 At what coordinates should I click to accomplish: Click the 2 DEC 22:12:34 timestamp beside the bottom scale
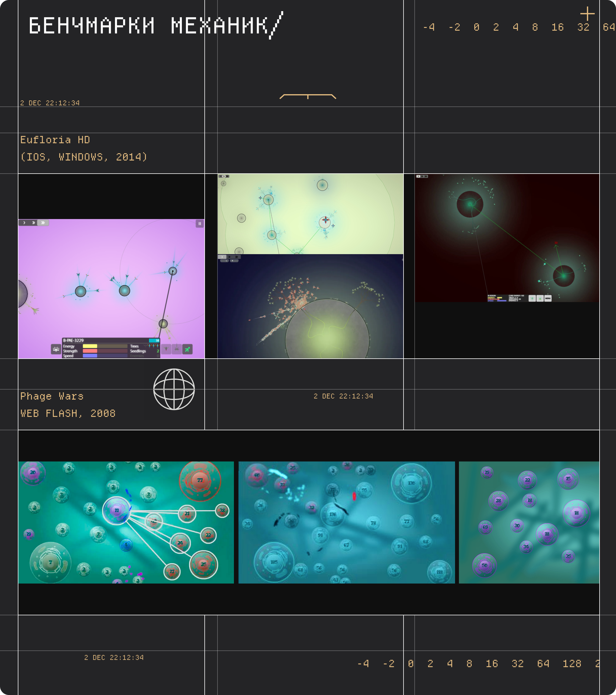pos(114,658)
